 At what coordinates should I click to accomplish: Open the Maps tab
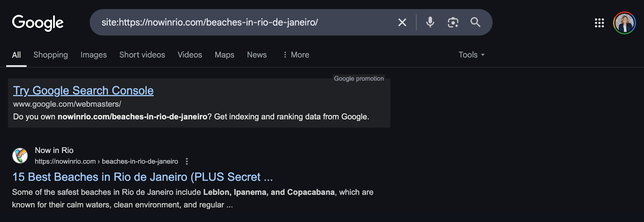pos(225,55)
